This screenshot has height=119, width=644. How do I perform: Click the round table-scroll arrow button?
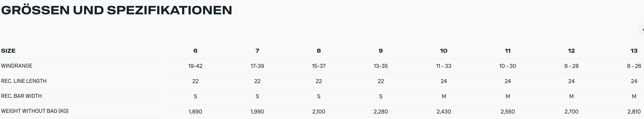[642, 30]
